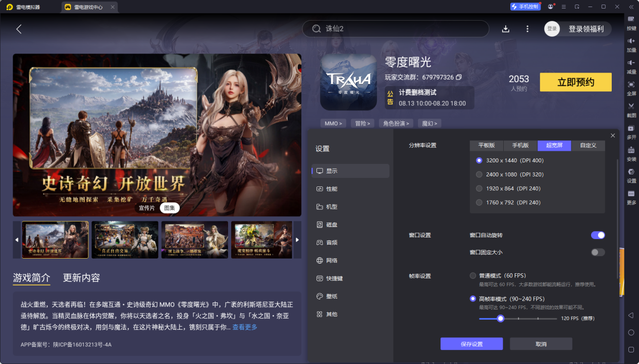The image size is (639, 364).
Task: Click the back arrow in the game center
Action: (x=19, y=29)
